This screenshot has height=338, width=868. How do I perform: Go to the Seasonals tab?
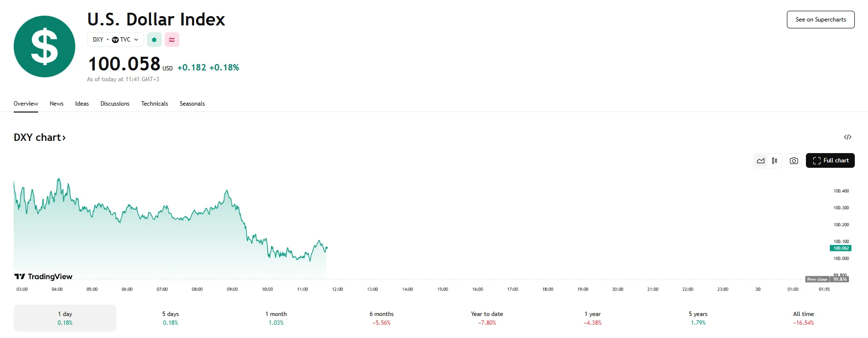click(192, 104)
